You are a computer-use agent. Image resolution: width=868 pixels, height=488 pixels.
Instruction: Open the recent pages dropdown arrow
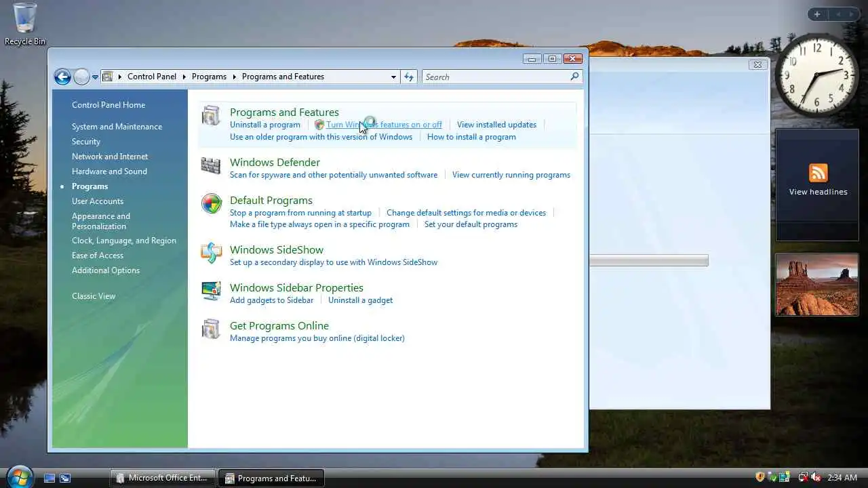coord(96,77)
